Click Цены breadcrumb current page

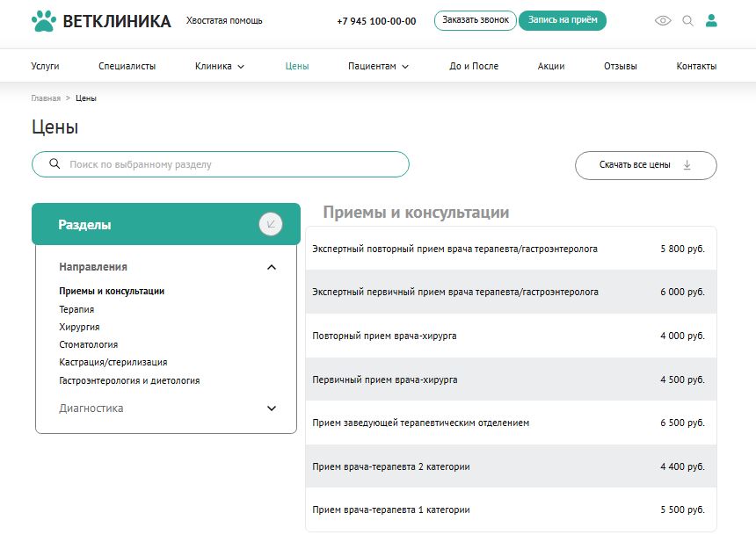pyautogui.click(x=86, y=98)
